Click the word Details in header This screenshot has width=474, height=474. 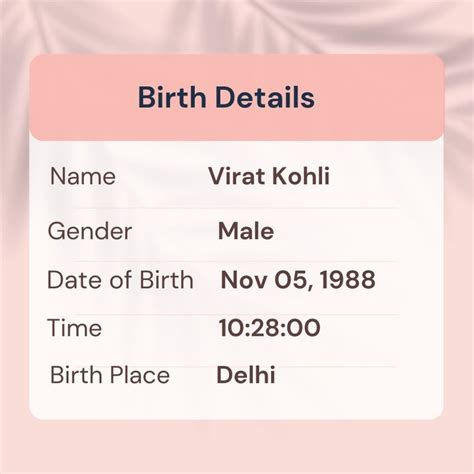pyautogui.click(x=265, y=97)
